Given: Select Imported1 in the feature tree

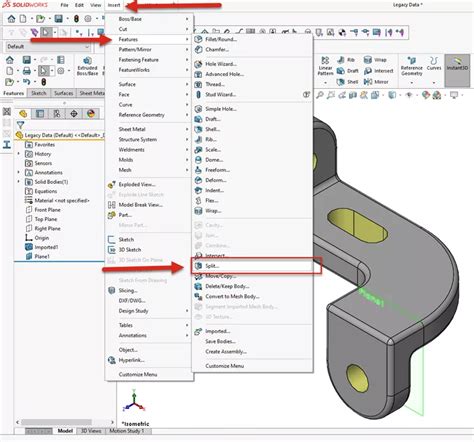Looking at the screenshot, I should [42, 247].
